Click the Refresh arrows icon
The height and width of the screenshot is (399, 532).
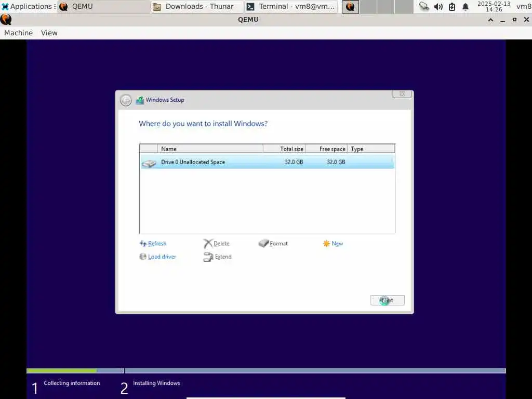click(x=143, y=244)
